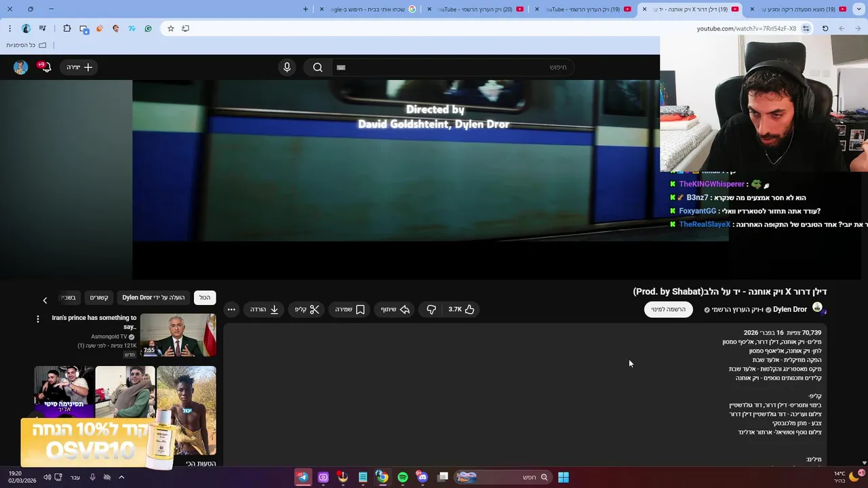Open Dylen Dror channel avatar
This screenshot has width=868, height=488.
click(x=817, y=308)
